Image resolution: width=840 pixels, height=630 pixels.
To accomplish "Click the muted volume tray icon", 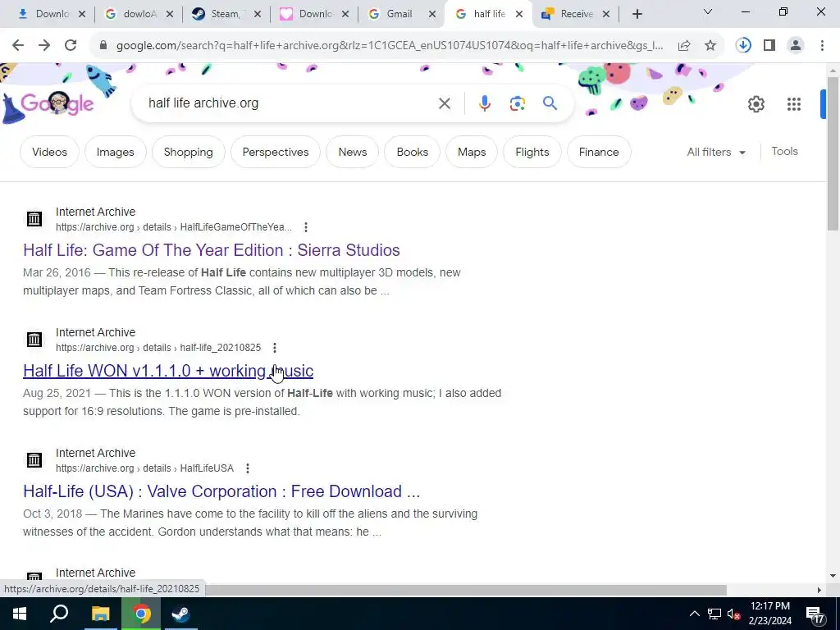I will tap(734, 614).
